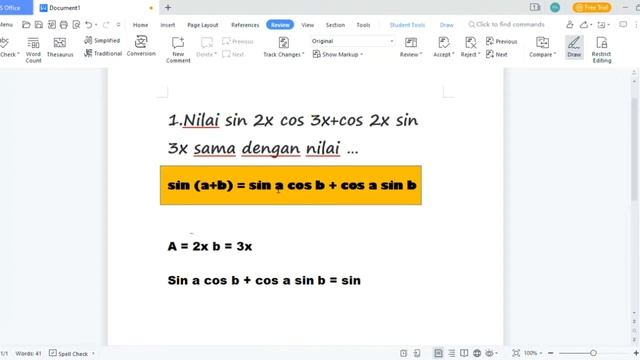Switch to Print Layout view in status bar
640x360 pixels.
point(438,353)
